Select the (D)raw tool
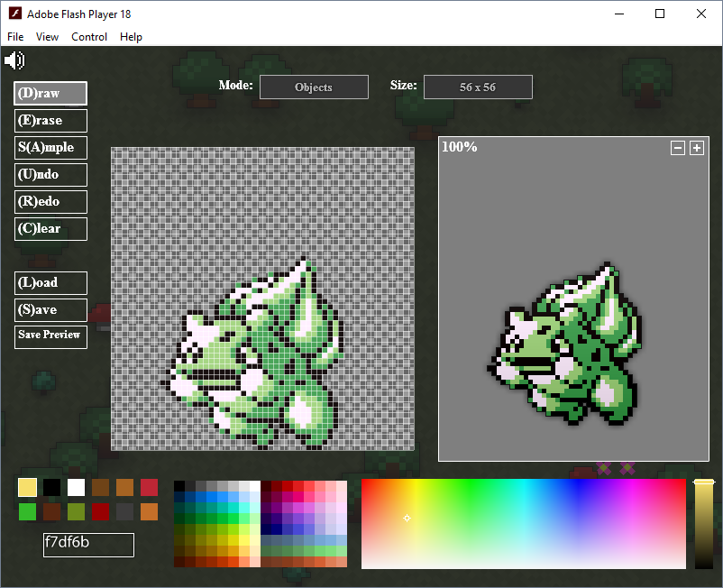The width and height of the screenshot is (723, 588). (x=50, y=94)
